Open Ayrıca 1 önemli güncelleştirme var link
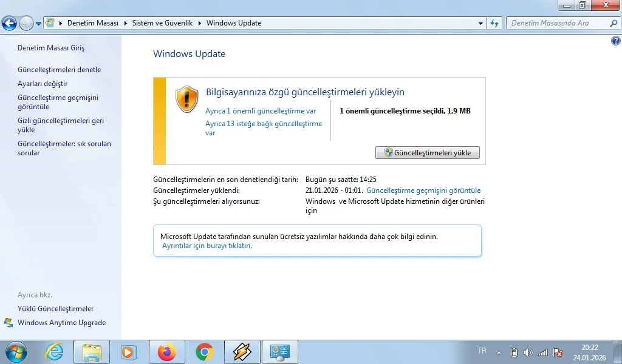Image resolution: width=622 pixels, height=364 pixels. 261,111
